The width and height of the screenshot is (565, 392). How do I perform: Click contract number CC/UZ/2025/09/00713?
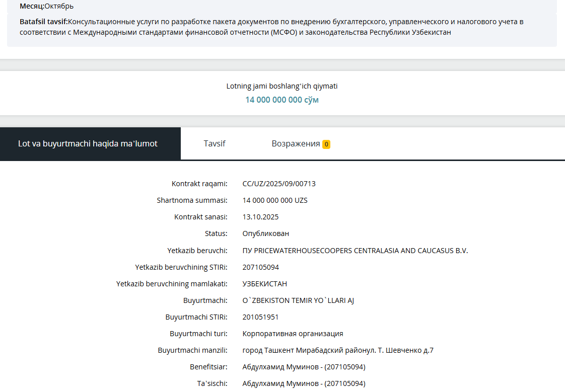(278, 184)
